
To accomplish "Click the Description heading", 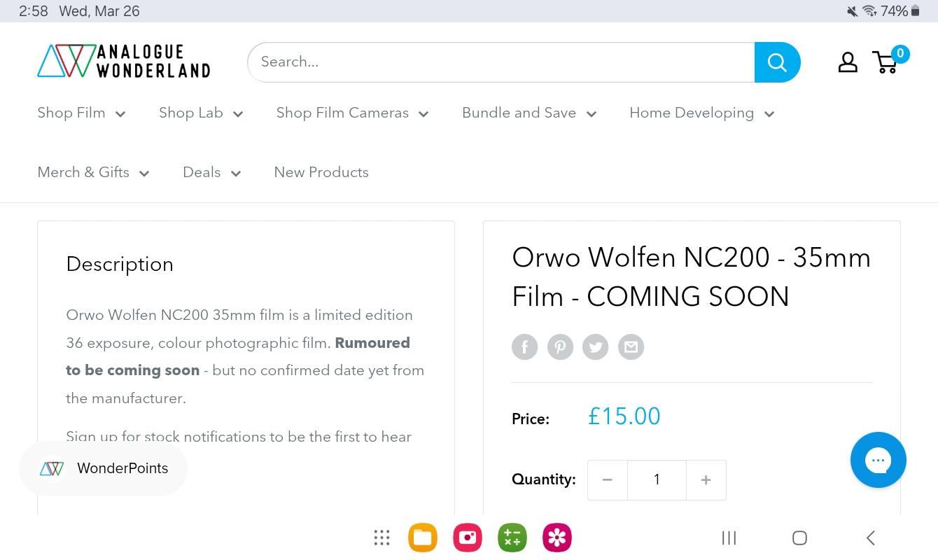I will [x=120, y=265].
